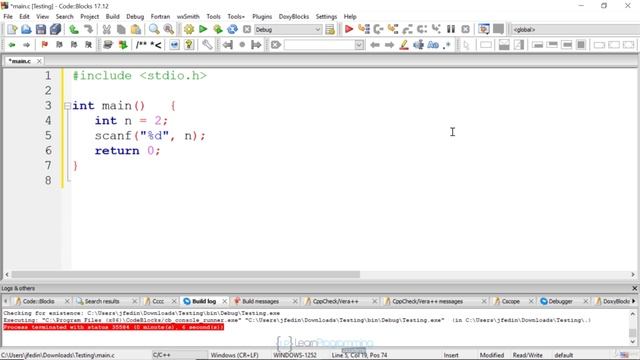640x360 pixels.
Task: Open the Build menu
Action: (112, 16)
